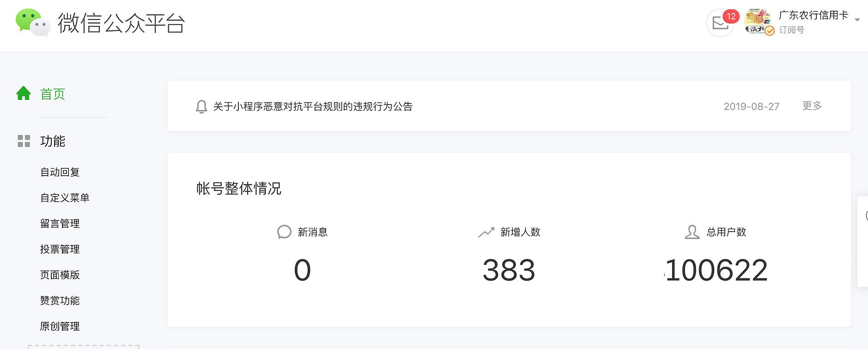
Task: Open the message envelope with 12 unread notifications
Action: 721,22
